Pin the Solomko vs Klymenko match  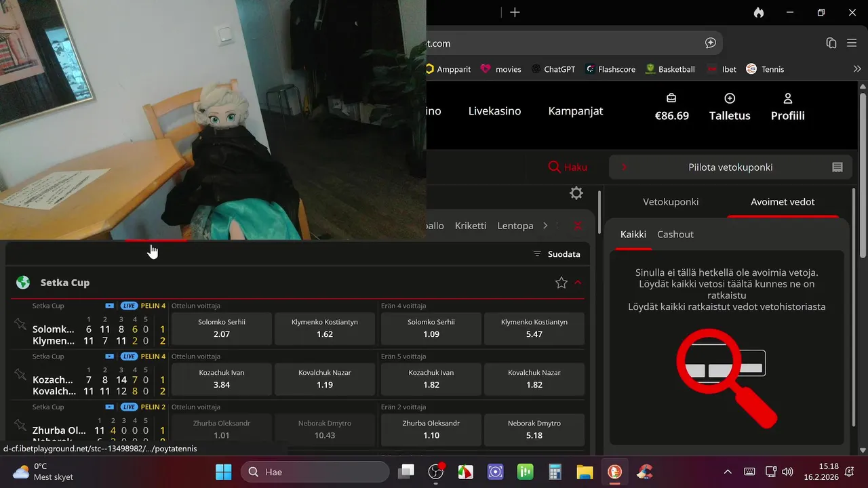click(20, 324)
